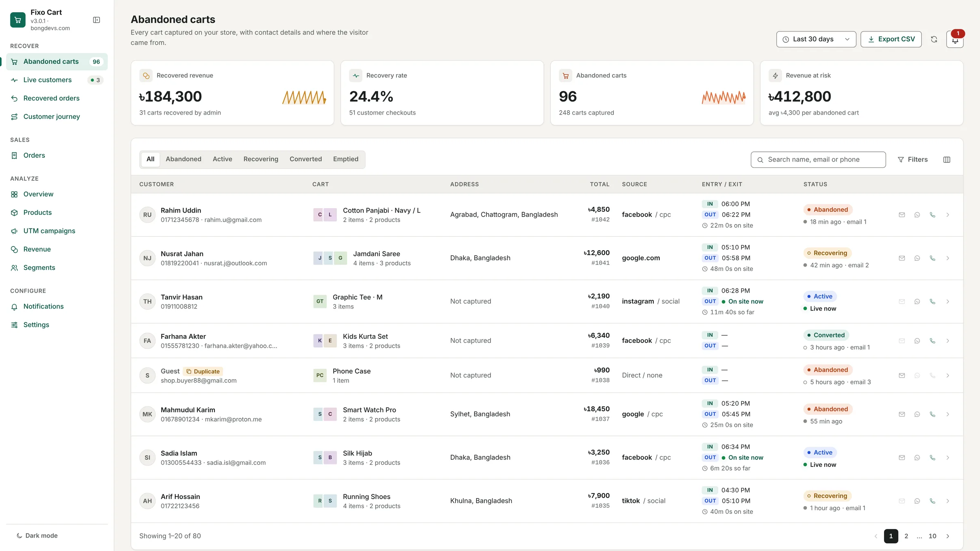
Task: Switch to the Converted tab
Action: click(305, 159)
